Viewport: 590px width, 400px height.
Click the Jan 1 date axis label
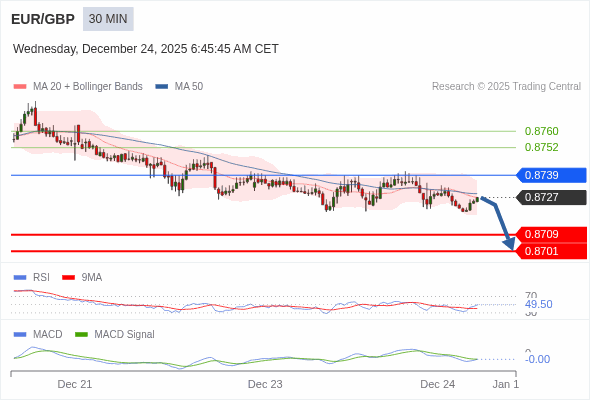tap(506, 384)
